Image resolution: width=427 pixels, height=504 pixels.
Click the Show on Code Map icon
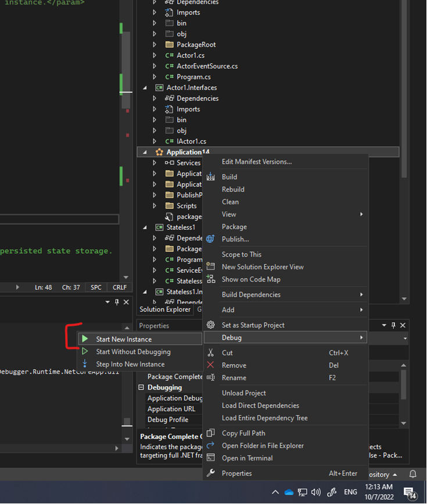point(211,279)
